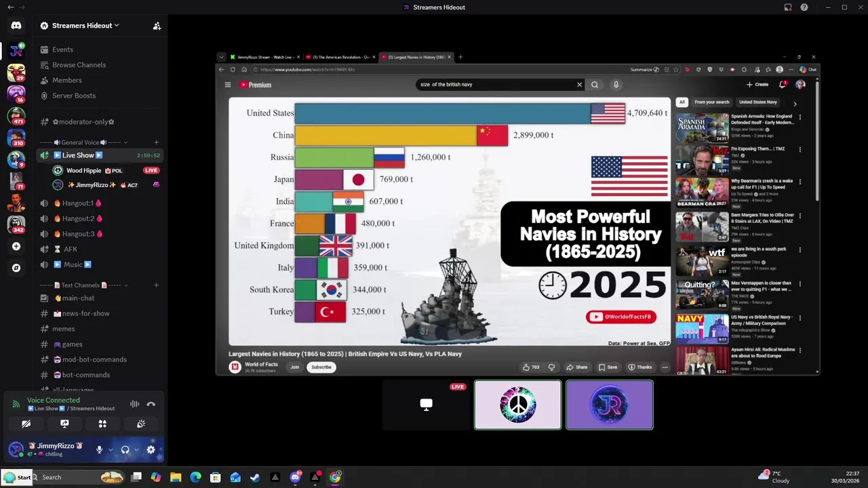Image resolution: width=868 pixels, height=488 pixels.
Task: Clear the YouTube search text with X
Action: 580,85
